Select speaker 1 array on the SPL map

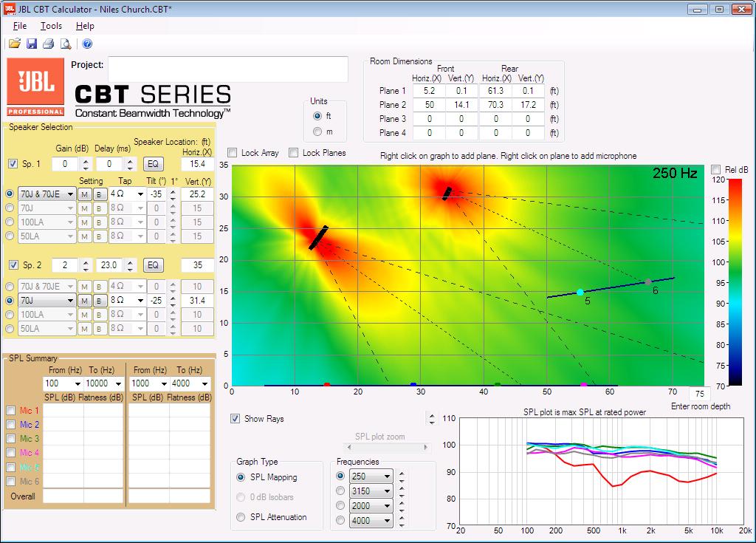pyautogui.click(x=318, y=238)
